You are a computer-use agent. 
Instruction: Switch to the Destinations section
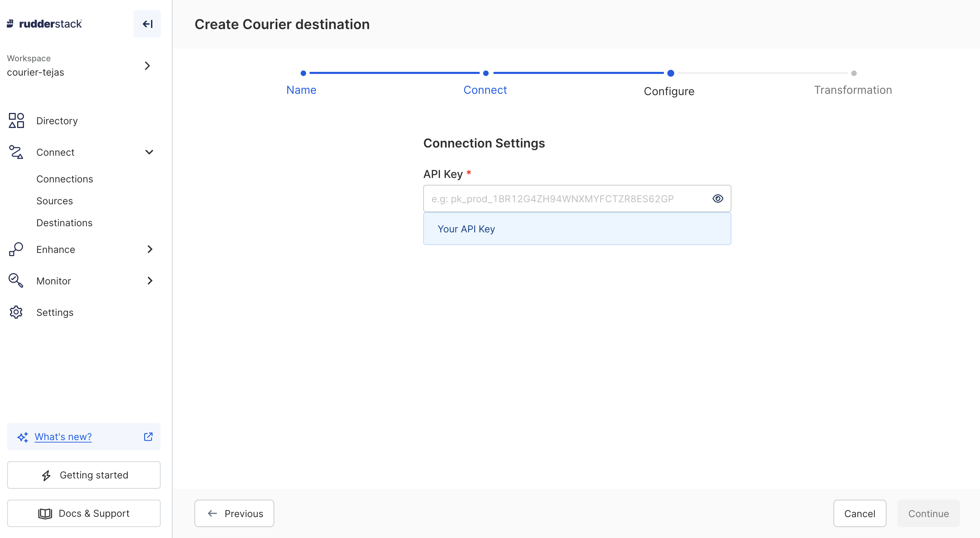tap(64, 222)
